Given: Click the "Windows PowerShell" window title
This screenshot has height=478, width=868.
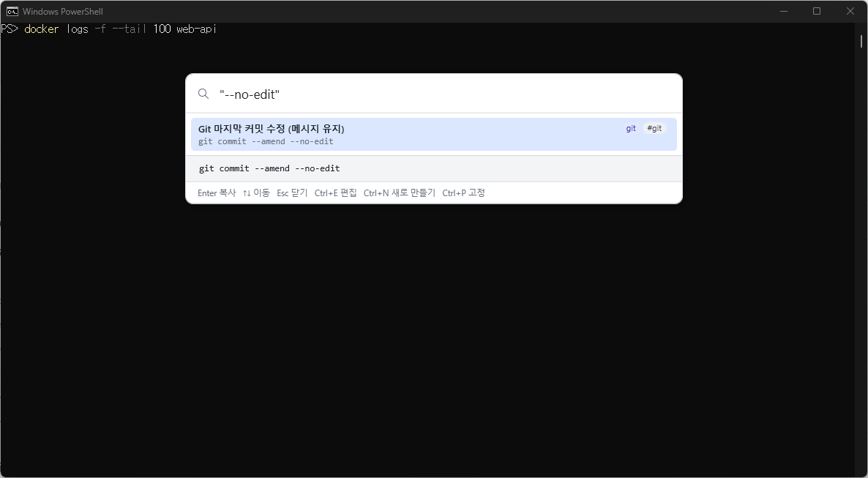Looking at the screenshot, I should click(x=62, y=11).
